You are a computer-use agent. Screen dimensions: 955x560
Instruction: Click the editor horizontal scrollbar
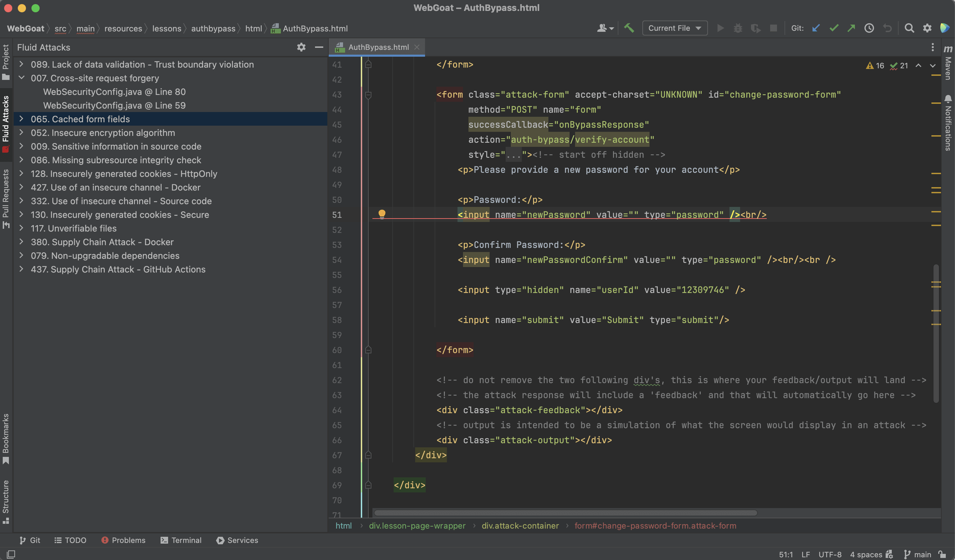click(x=565, y=513)
